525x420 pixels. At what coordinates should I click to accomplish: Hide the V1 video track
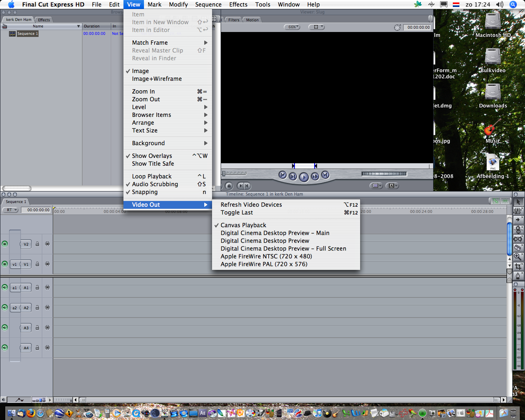5,264
